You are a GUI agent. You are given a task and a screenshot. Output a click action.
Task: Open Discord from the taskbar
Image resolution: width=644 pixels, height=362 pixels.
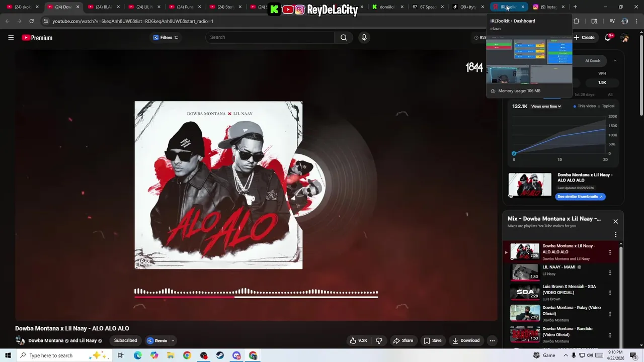236,355
